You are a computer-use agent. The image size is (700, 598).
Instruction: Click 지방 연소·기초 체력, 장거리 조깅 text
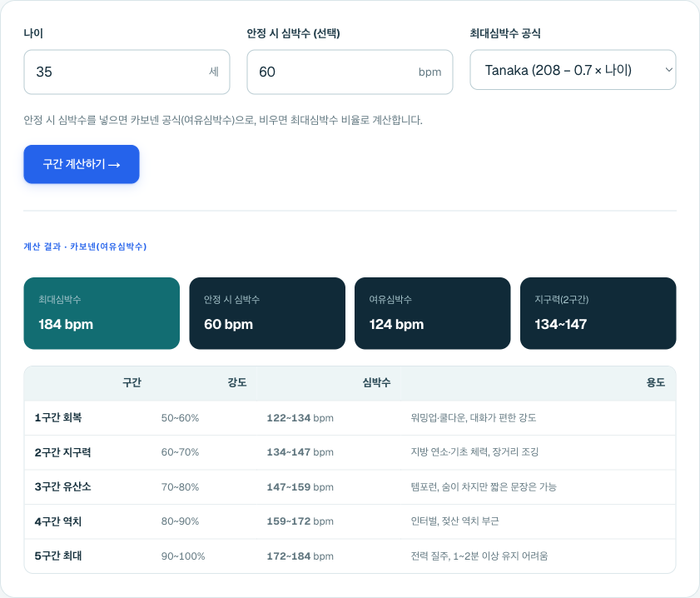[x=474, y=452]
